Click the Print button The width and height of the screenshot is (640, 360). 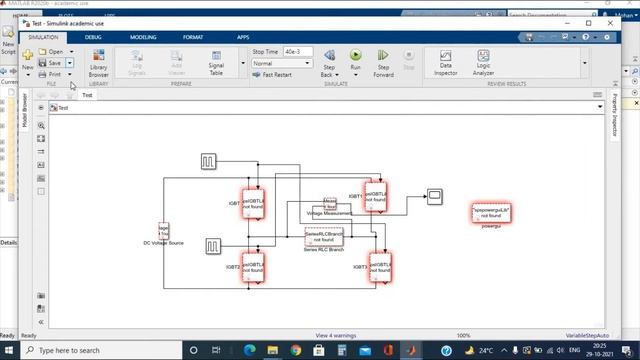pos(50,74)
